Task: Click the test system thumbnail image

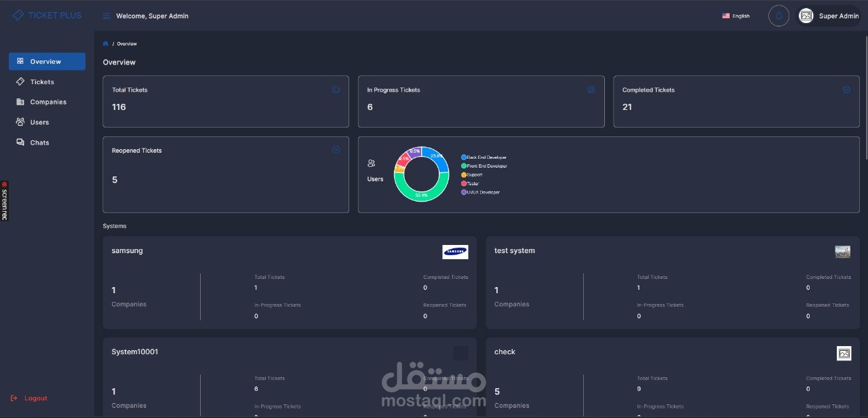Action: tap(842, 252)
